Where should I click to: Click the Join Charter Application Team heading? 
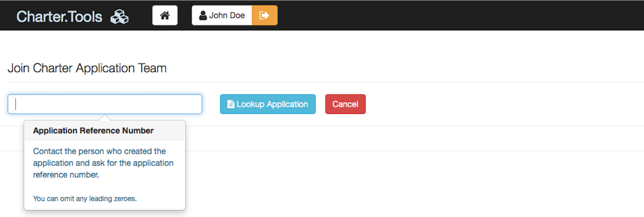[x=87, y=68]
